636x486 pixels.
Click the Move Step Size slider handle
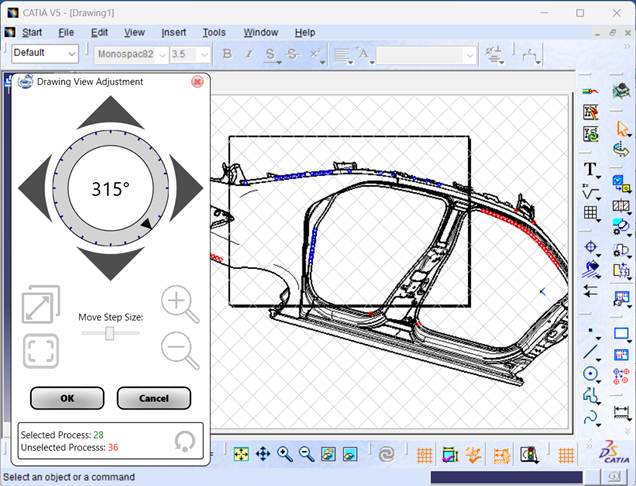[110, 333]
